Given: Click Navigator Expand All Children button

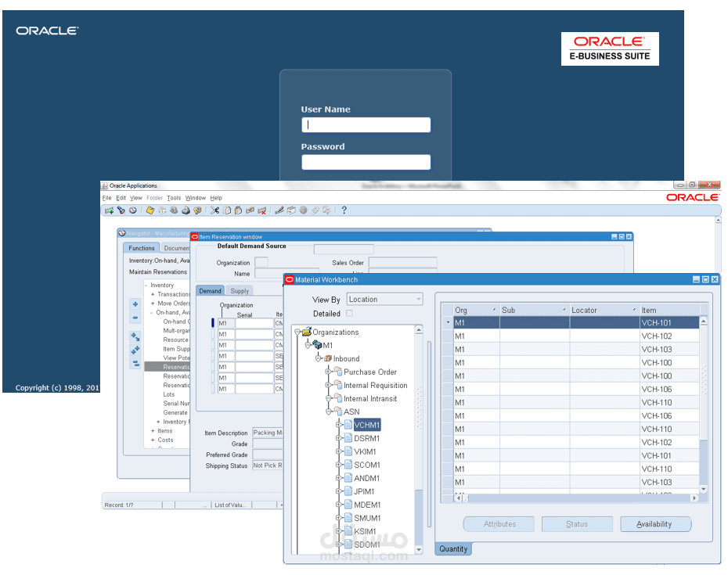Looking at the screenshot, I should 135,337.
